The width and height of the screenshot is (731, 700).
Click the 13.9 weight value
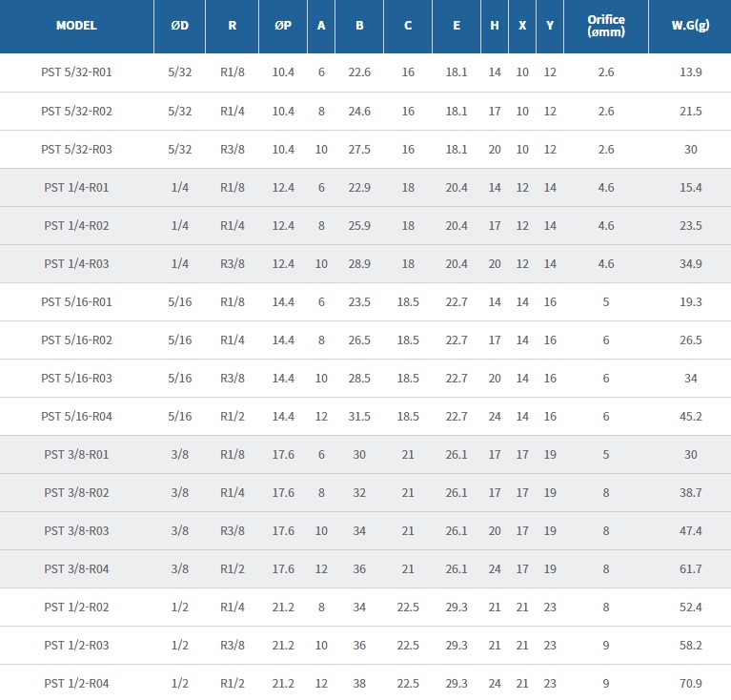pyautogui.click(x=690, y=72)
